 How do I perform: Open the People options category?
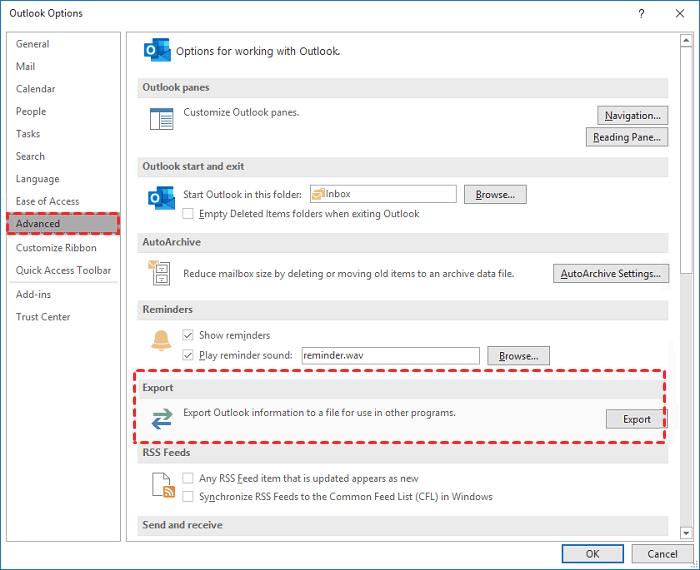tap(63, 111)
